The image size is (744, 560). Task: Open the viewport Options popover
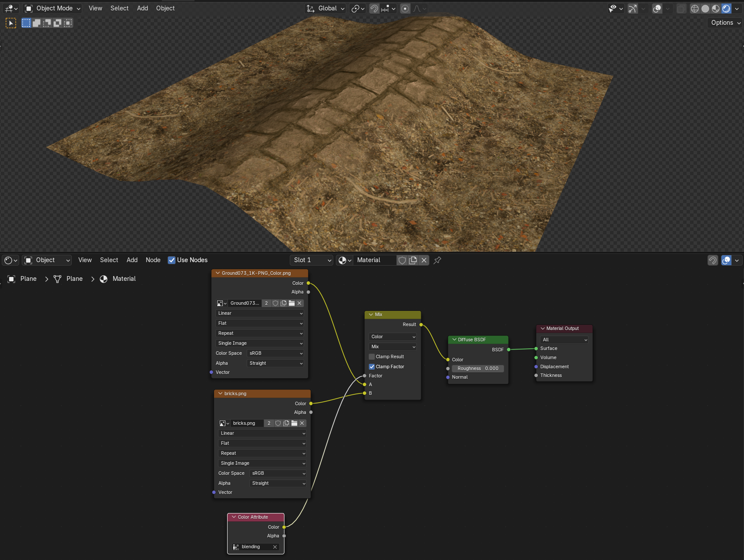click(x=725, y=23)
